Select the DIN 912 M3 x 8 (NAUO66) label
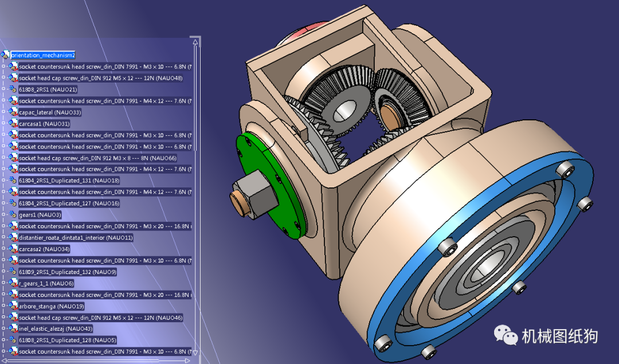Screen dimensions: 619x364 (x=97, y=158)
